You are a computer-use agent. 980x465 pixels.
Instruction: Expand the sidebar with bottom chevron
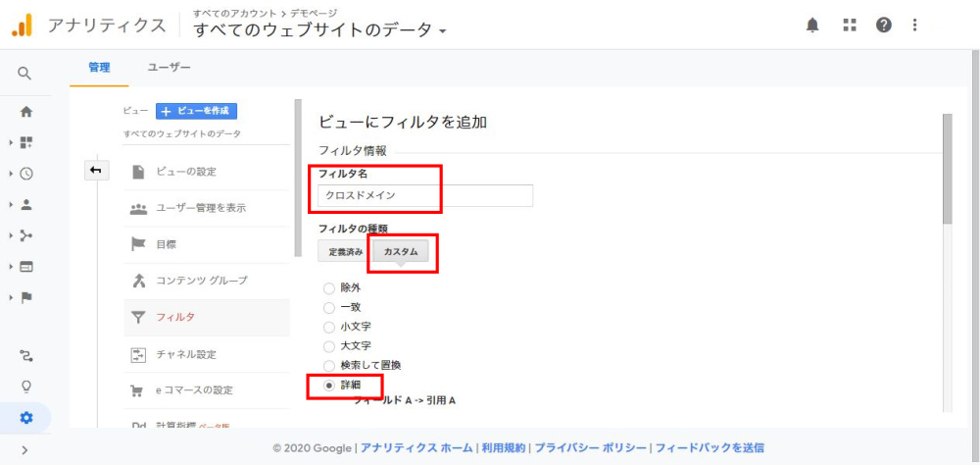tap(25, 449)
